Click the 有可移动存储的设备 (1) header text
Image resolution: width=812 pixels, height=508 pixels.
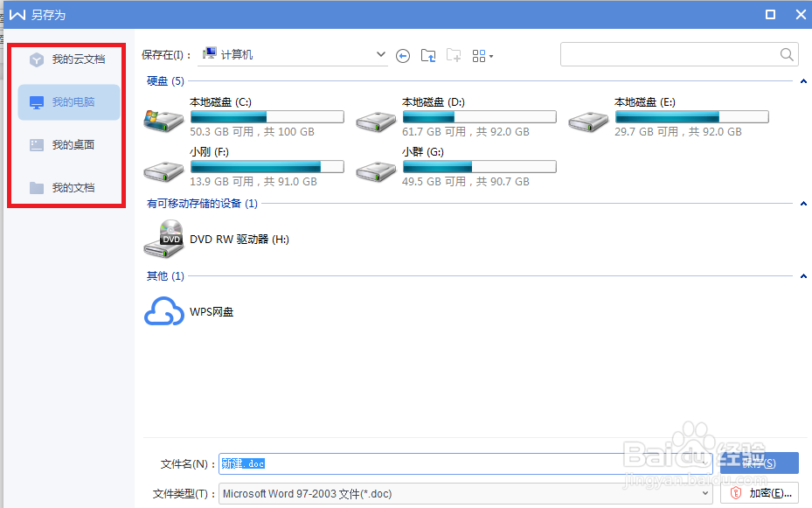pyautogui.click(x=202, y=204)
